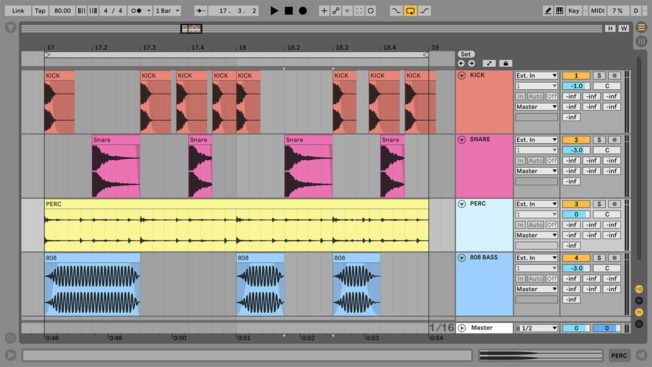
Task: Click Master track volume slider
Action: (576, 328)
